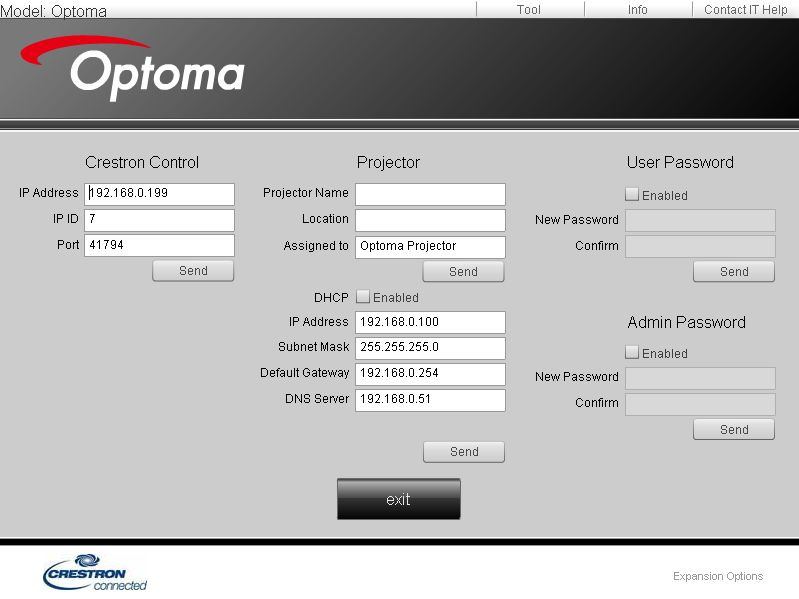Click the Projector Name label

[306, 193]
